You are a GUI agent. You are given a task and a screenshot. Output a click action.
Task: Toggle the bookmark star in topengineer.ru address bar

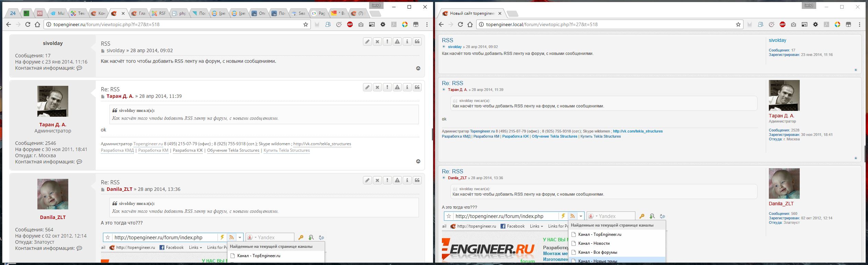(305, 24)
